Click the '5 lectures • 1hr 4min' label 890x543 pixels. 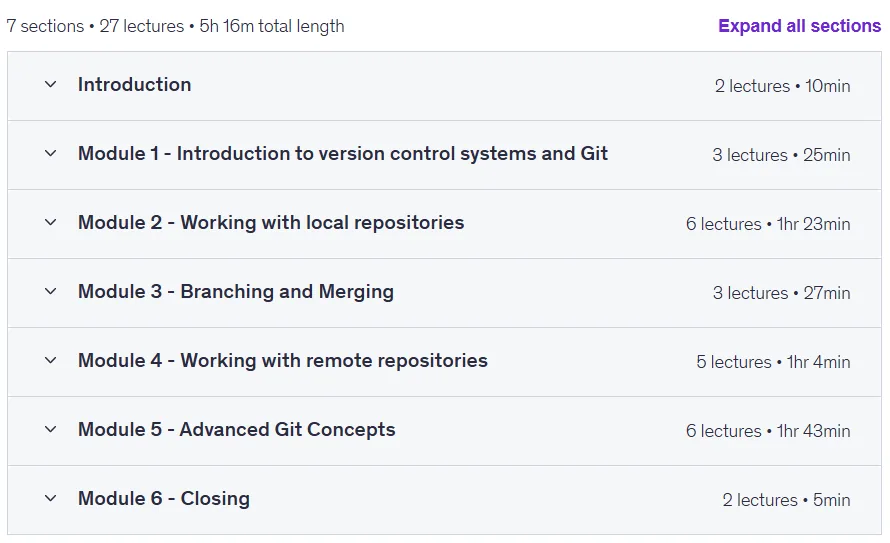[773, 362]
